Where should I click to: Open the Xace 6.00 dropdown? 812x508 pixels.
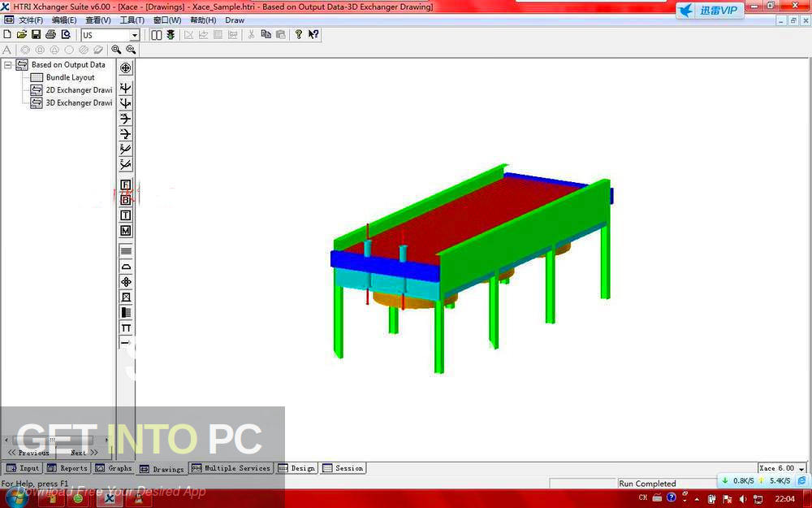802,469
